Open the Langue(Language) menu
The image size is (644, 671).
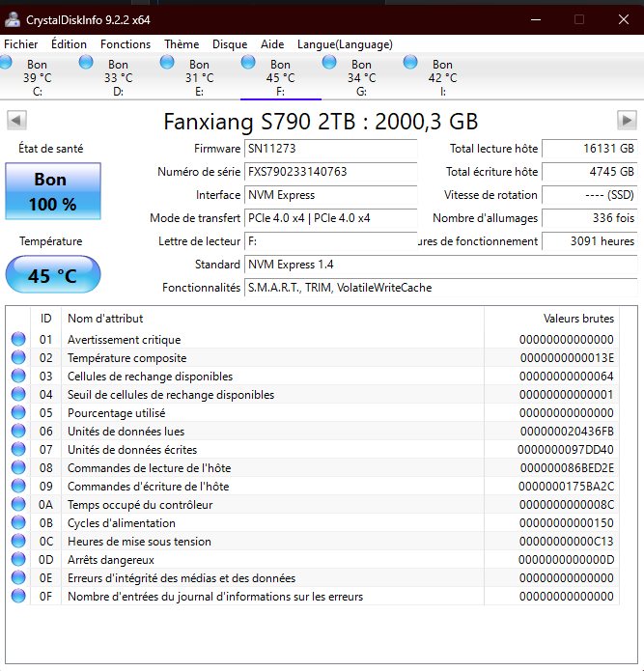pos(345,44)
